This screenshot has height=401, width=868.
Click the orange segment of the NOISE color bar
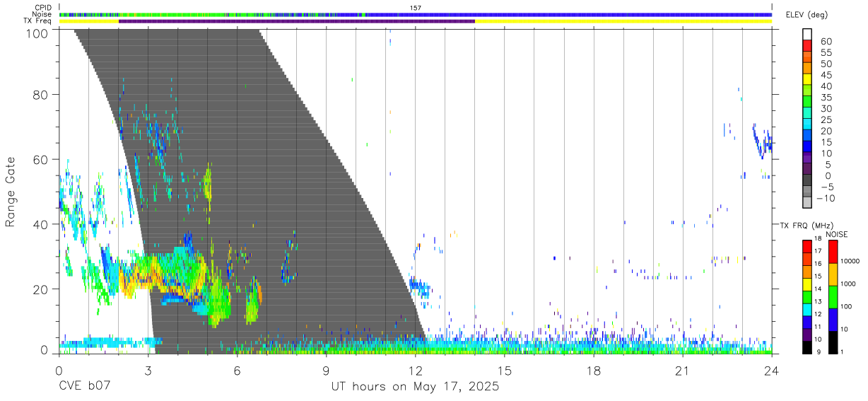click(834, 274)
